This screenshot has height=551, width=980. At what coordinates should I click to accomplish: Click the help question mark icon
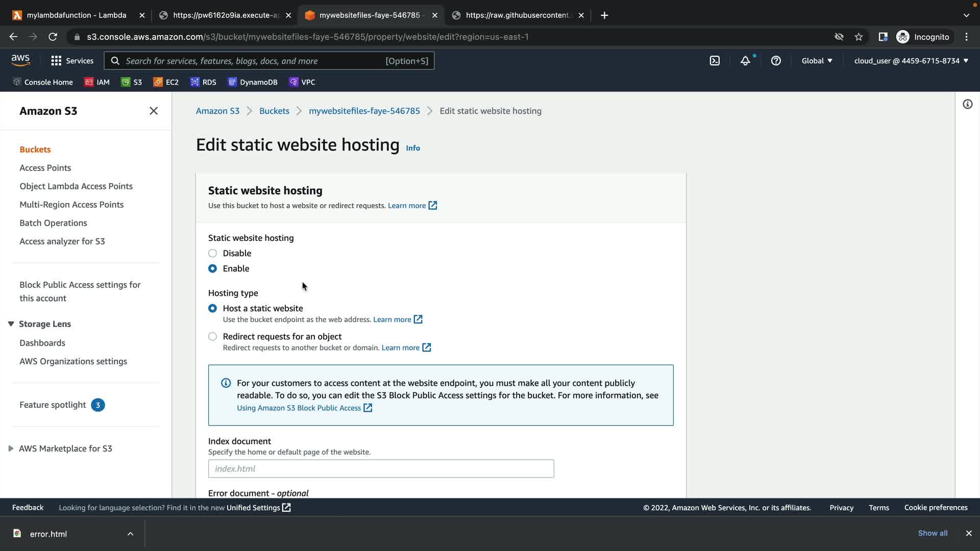(x=776, y=61)
